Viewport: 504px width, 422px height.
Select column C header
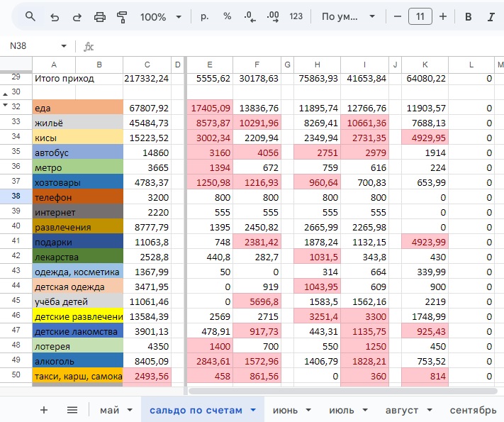[x=147, y=65]
